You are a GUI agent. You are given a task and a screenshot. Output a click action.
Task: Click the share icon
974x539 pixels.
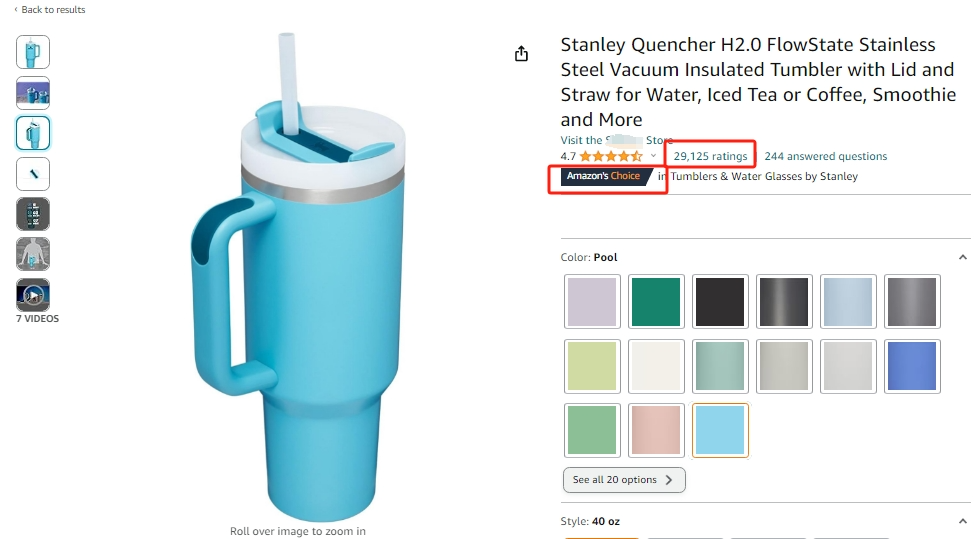521,54
